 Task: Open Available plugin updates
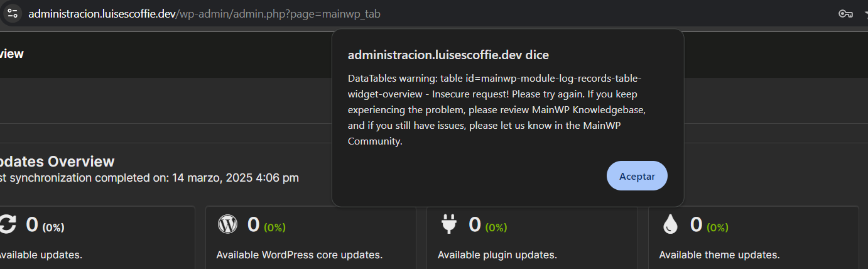[497, 255]
